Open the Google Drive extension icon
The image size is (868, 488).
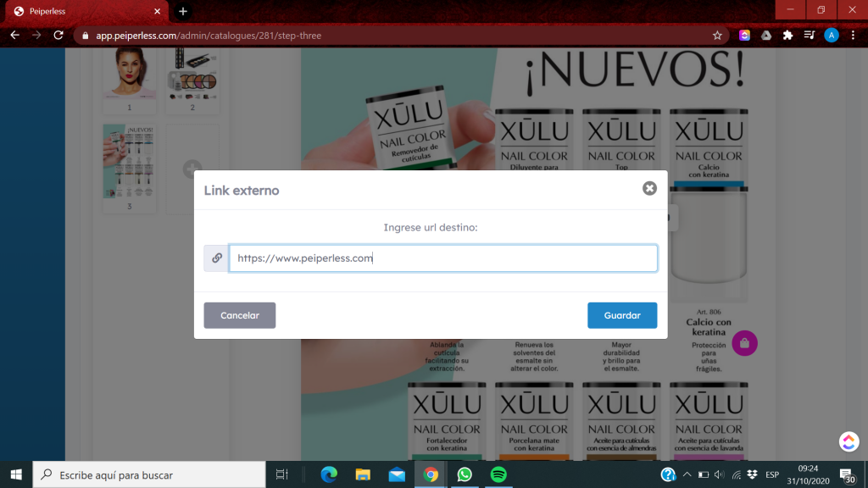pos(766,36)
